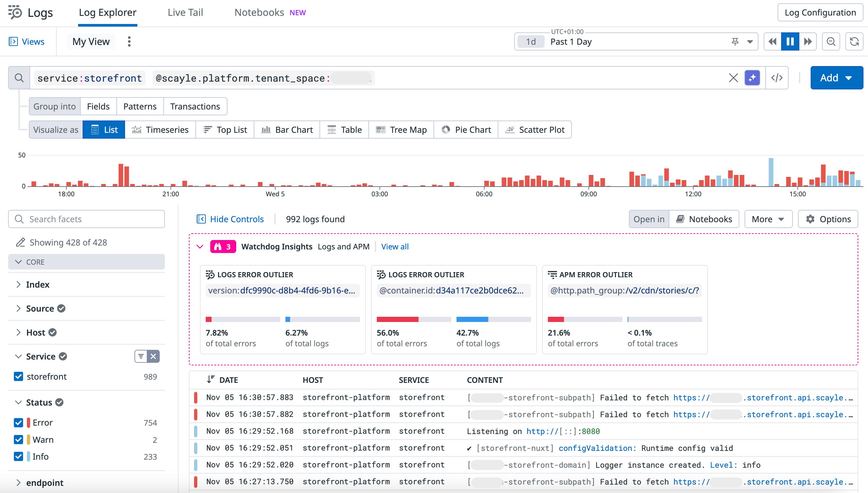Step back to the previous time frame
The width and height of the screenshot is (868, 493).
772,42
